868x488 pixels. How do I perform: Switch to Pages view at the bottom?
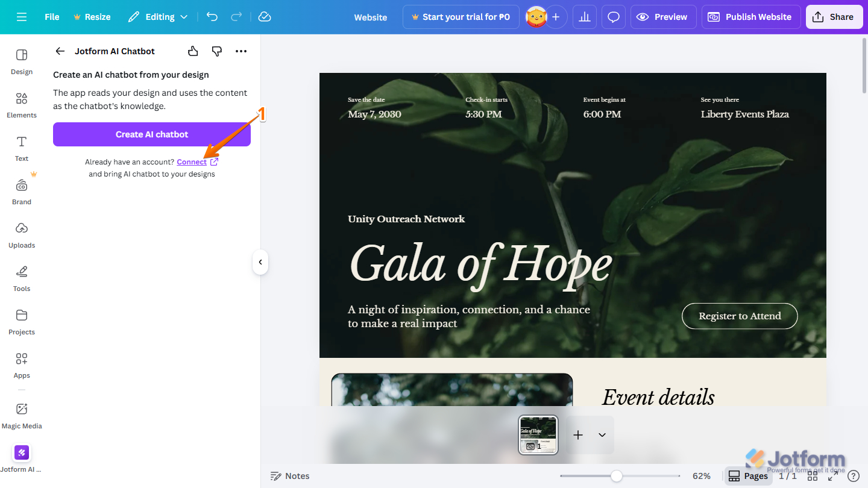point(747,475)
